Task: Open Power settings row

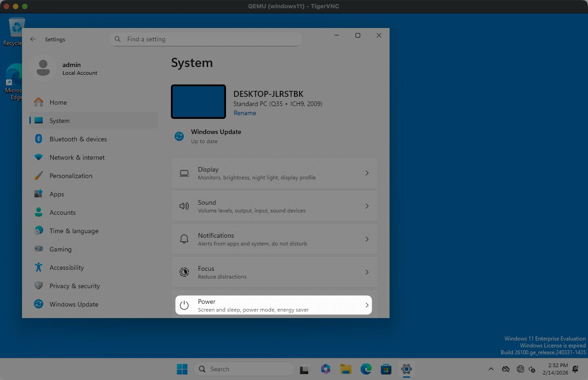Action: [274, 305]
